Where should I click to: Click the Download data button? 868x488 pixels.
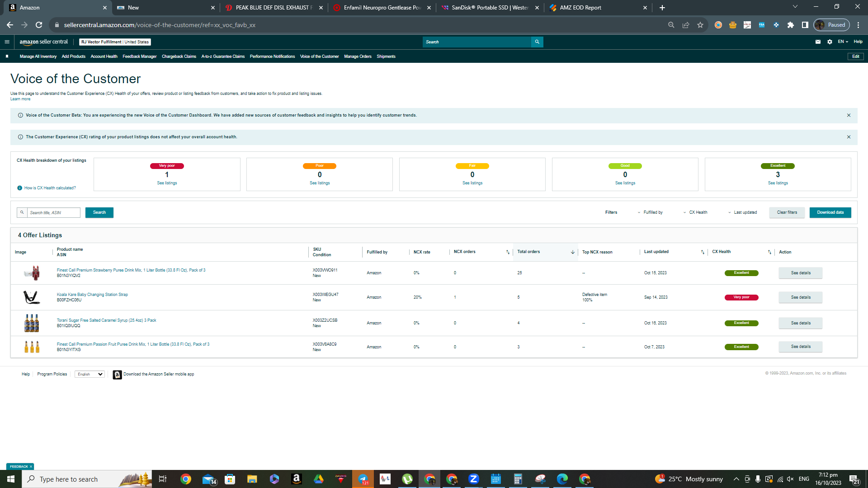click(x=830, y=212)
